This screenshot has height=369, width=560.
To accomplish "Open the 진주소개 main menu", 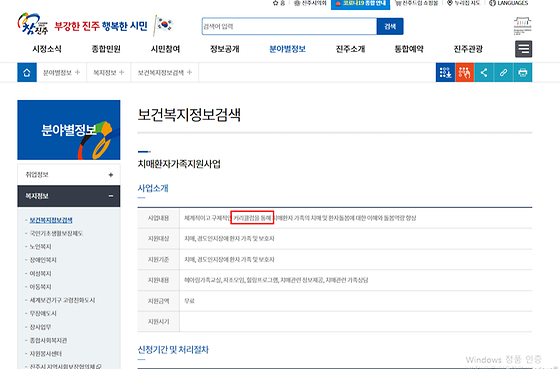I will coord(350,49).
